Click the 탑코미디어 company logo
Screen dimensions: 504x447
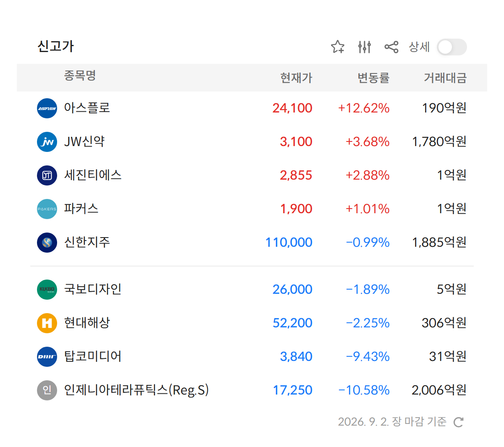(47, 357)
